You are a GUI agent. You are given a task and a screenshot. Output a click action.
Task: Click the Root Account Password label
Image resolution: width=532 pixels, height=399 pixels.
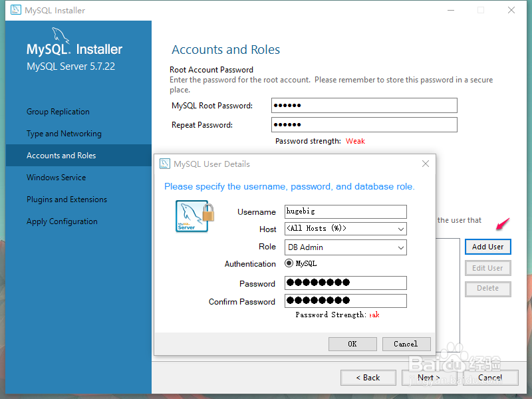[211, 70]
